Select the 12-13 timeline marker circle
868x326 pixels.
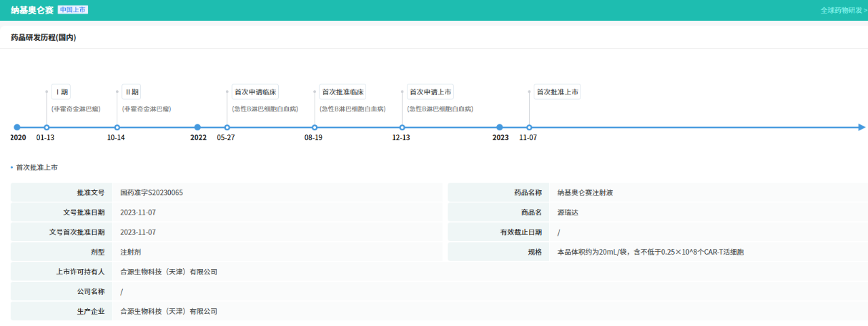pos(402,127)
